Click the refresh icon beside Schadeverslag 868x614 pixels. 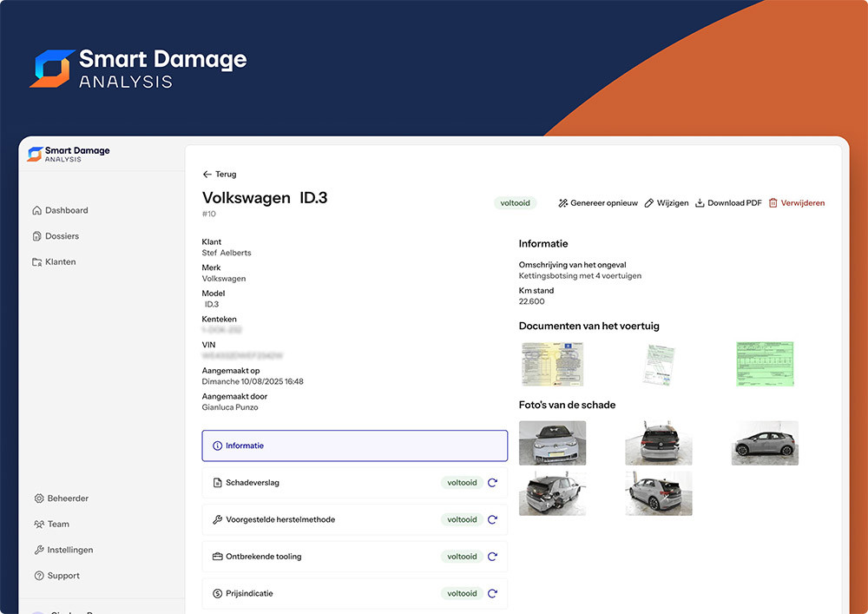[x=492, y=483]
